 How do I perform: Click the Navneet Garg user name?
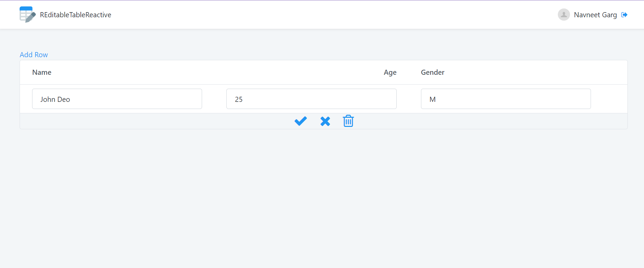[595, 15]
